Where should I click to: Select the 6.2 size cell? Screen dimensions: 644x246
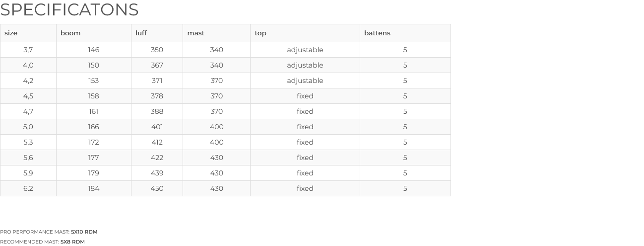pos(28,188)
